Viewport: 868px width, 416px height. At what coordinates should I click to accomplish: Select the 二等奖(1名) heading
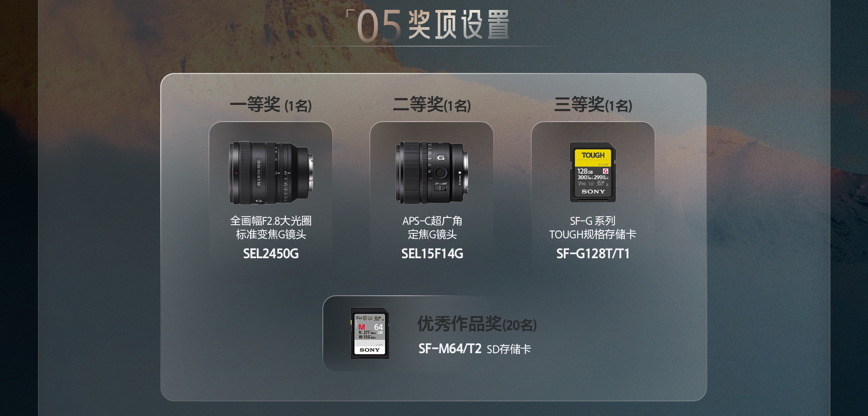point(432,105)
